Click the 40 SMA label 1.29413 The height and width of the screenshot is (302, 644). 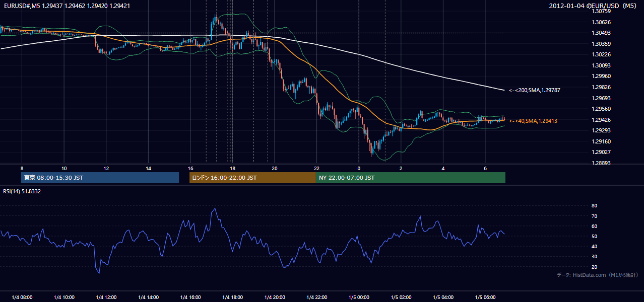coord(533,121)
